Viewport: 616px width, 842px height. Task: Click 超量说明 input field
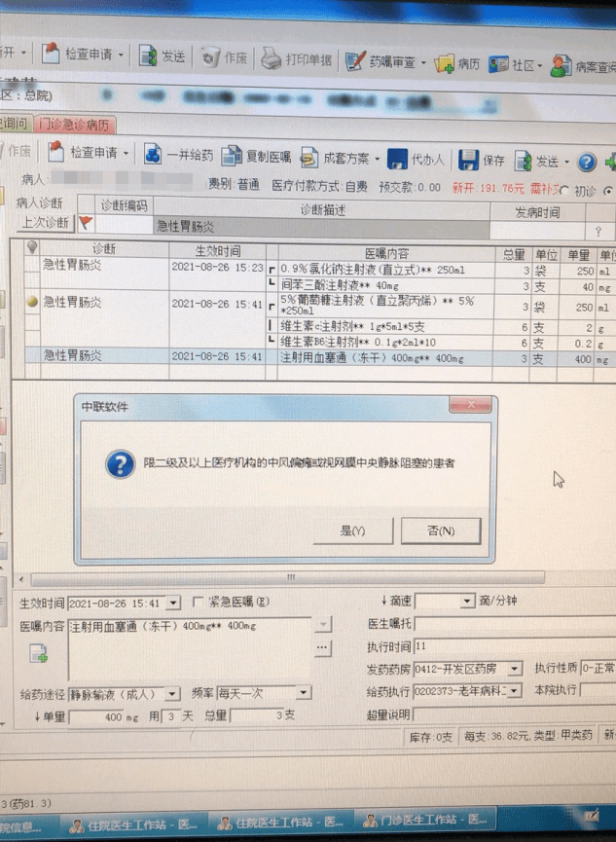coord(515,714)
